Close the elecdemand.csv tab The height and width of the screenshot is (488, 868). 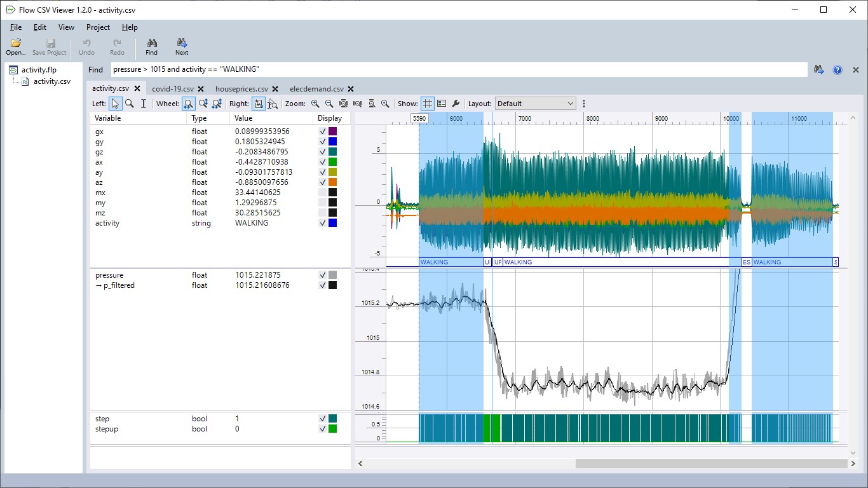click(351, 89)
